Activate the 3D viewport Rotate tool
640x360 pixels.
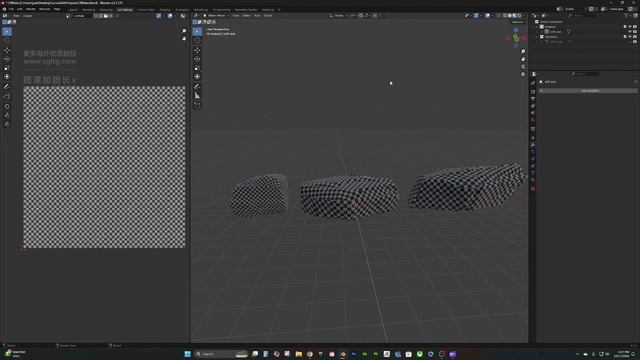pyautogui.click(x=197, y=59)
